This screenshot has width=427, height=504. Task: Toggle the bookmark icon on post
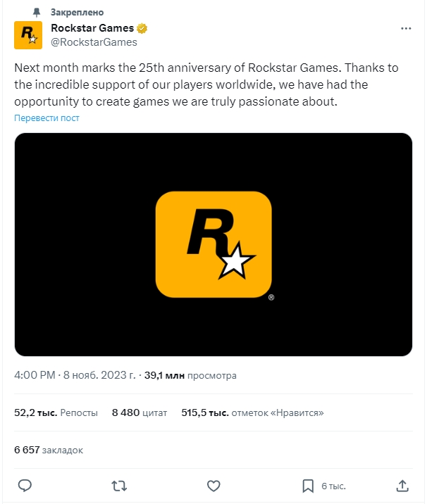click(x=308, y=486)
